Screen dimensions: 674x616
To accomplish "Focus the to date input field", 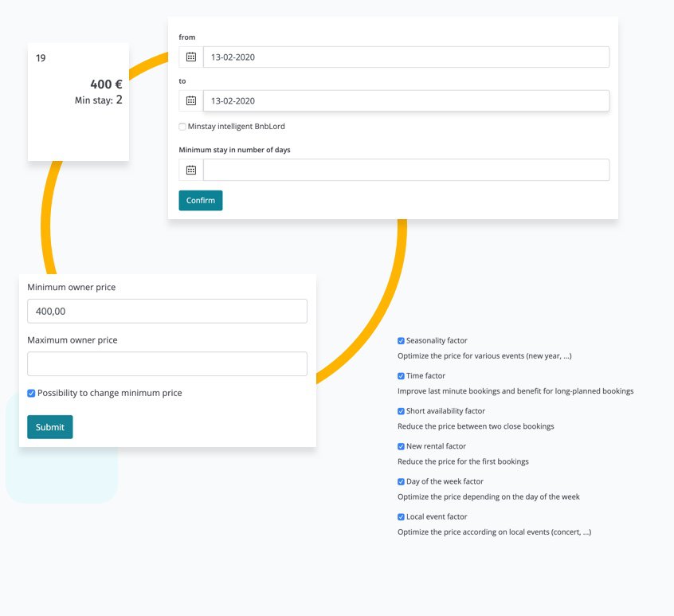I will click(406, 100).
